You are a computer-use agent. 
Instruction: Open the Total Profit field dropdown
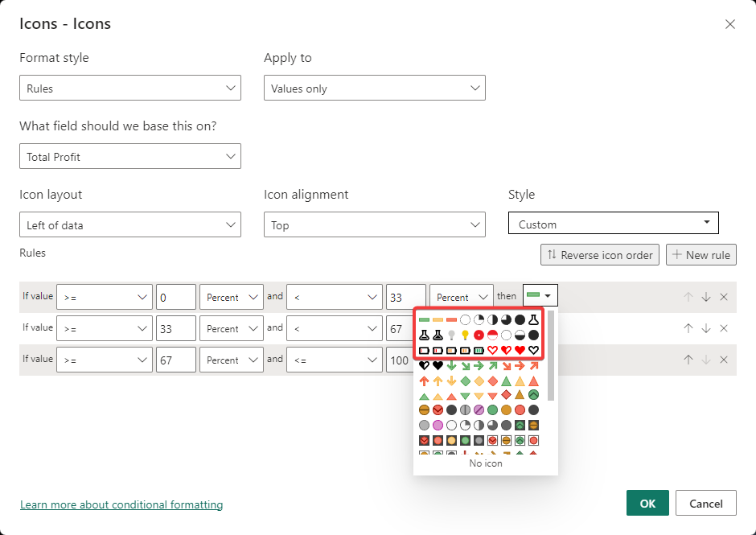click(130, 157)
